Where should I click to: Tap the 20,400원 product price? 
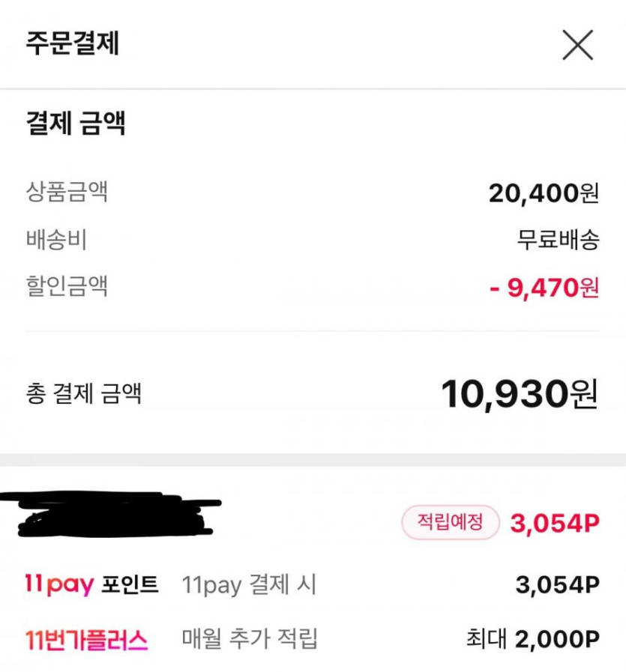tap(544, 193)
